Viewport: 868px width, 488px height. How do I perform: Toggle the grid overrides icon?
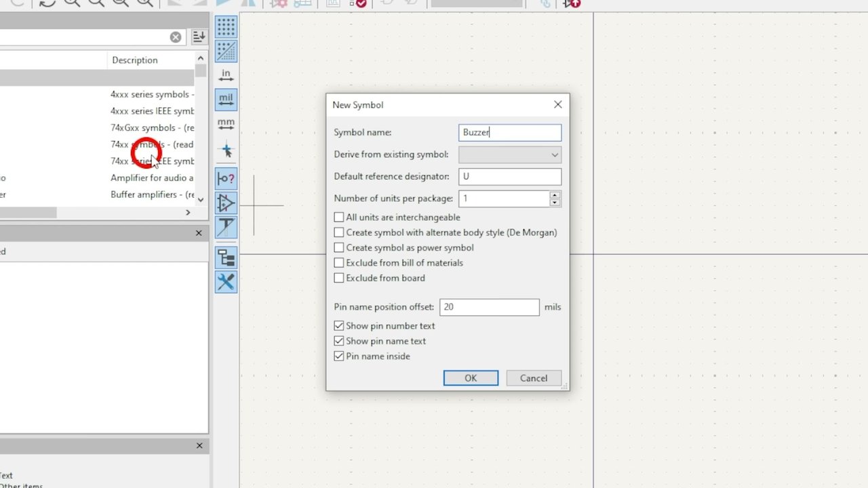[226, 51]
